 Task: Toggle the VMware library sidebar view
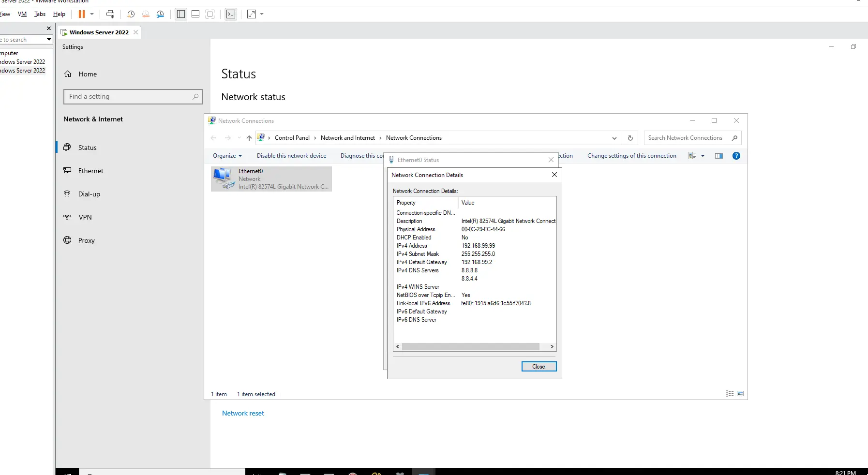(x=181, y=14)
